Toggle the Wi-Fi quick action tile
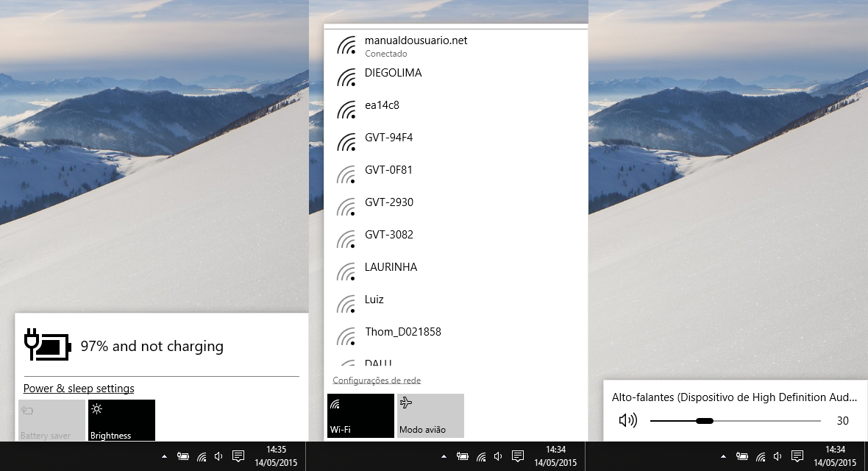Image resolution: width=868 pixels, height=471 pixels. pos(360,416)
